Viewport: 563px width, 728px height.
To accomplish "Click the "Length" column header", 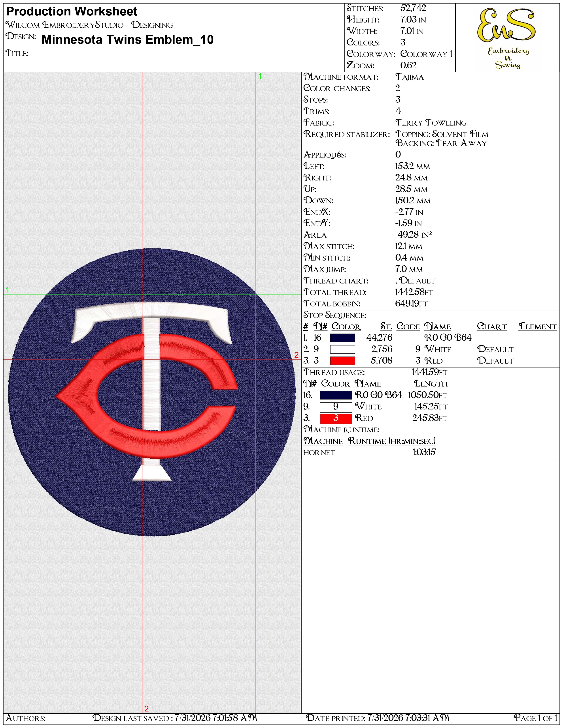I will coord(431,384).
